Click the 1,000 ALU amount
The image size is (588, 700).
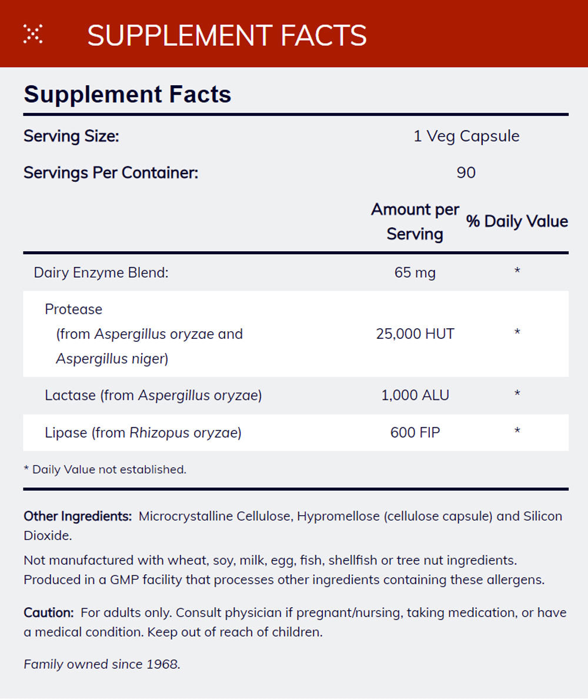(415, 395)
